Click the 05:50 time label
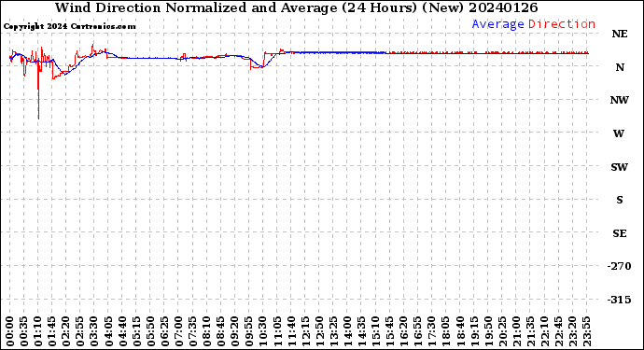Screen dimensions: 644x350 coord(150,331)
